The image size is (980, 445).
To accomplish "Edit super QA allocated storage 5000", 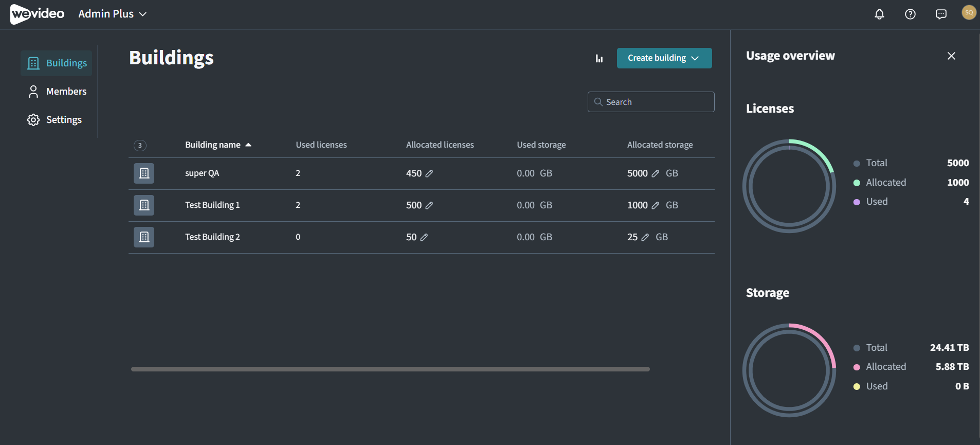I will pos(656,173).
